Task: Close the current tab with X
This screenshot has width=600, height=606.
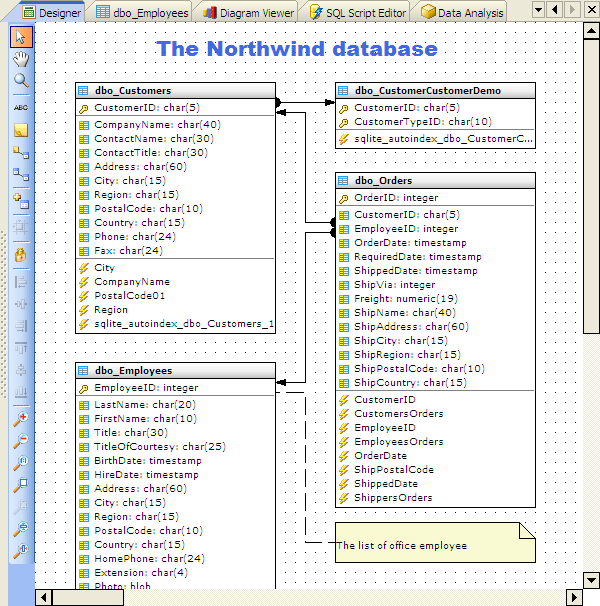Action: (x=591, y=9)
